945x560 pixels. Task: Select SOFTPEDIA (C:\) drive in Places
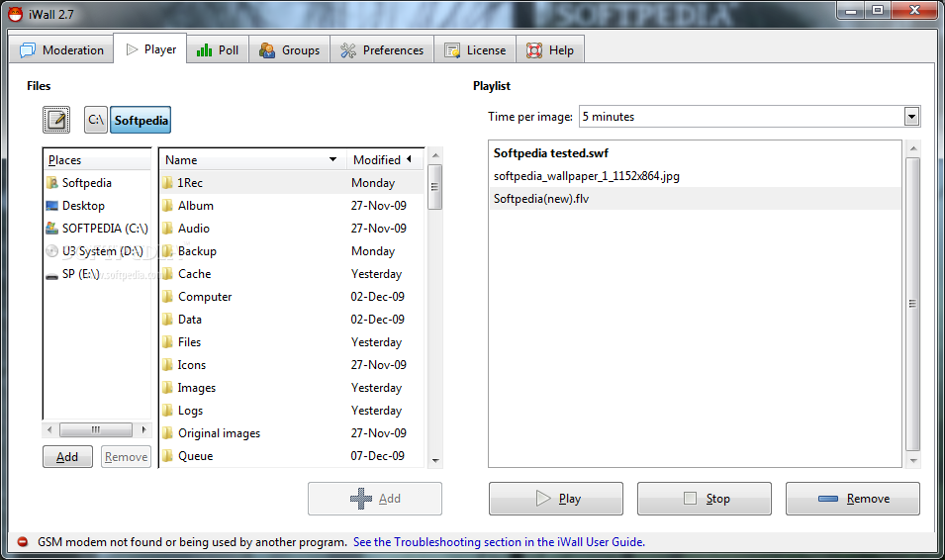click(x=97, y=229)
